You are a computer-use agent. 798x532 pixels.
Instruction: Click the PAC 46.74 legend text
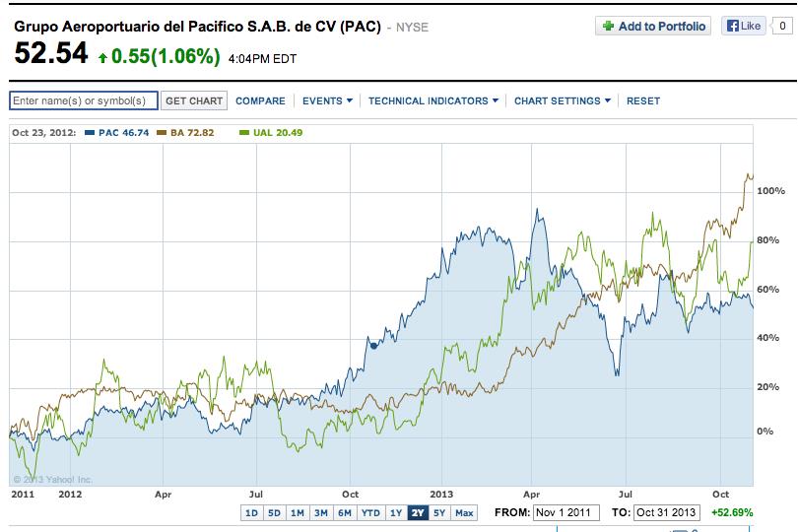click(124, 133)
